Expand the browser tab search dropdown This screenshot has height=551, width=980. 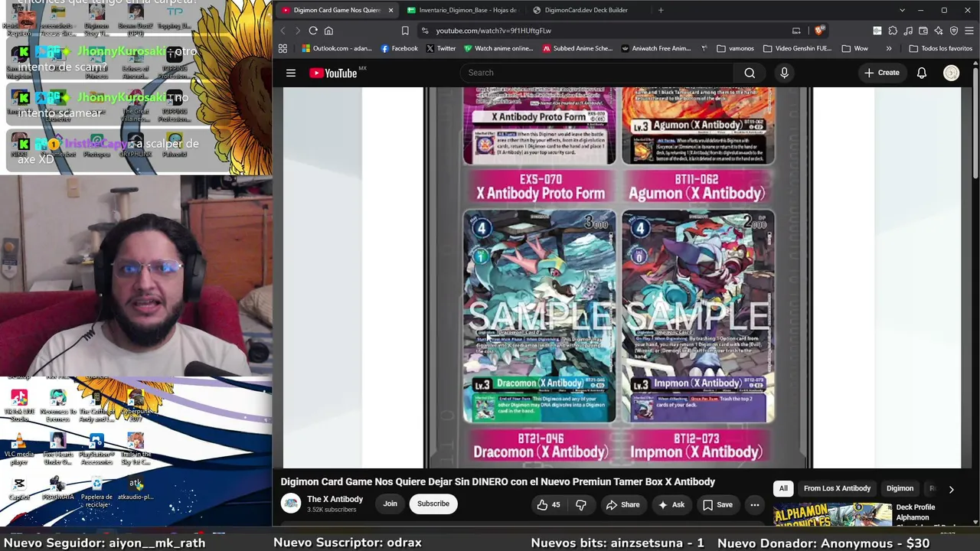click(x=902, y=10)
